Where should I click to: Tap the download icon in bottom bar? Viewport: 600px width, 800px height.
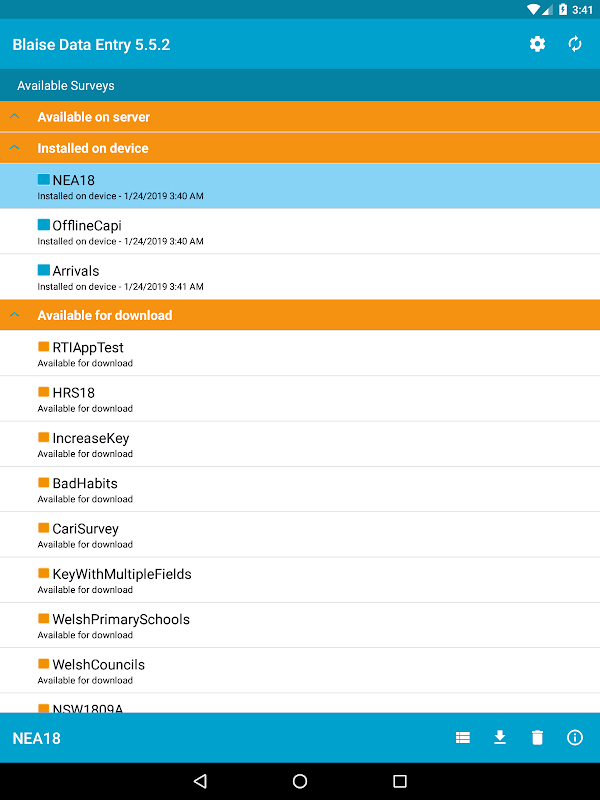[500, 738]
